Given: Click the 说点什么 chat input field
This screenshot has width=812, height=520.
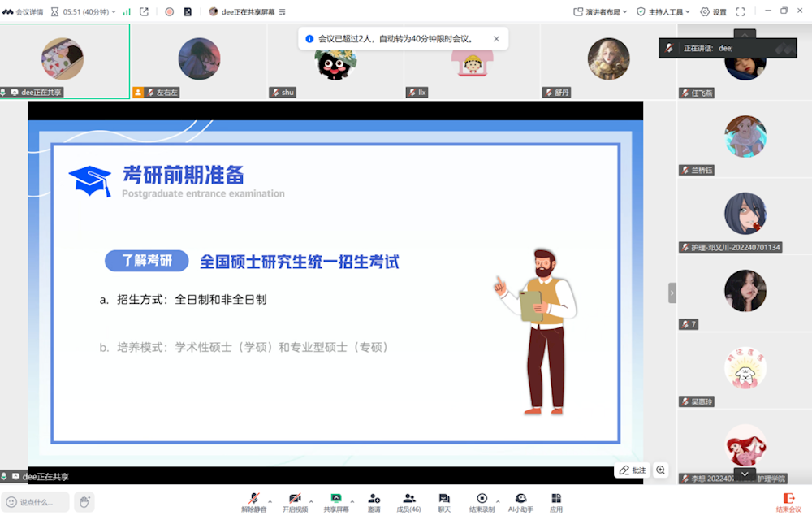Looking at the screenshot, I should (37, 502).
